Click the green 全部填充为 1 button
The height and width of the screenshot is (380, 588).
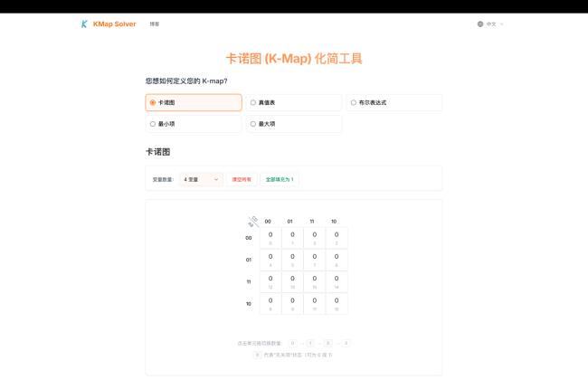(280, 179)
